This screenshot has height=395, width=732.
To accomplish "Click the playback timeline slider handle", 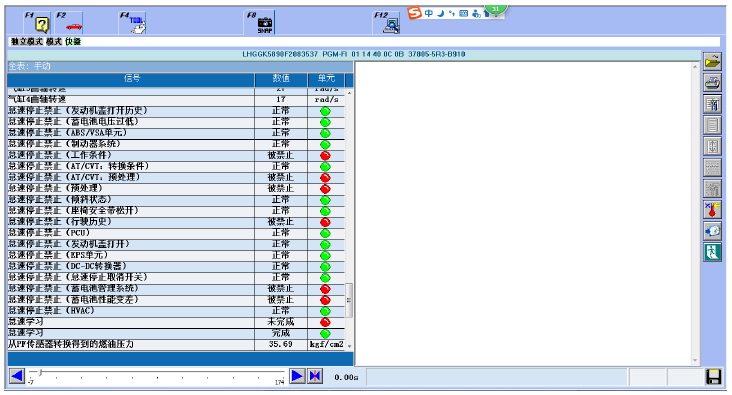I will point(41,372).
